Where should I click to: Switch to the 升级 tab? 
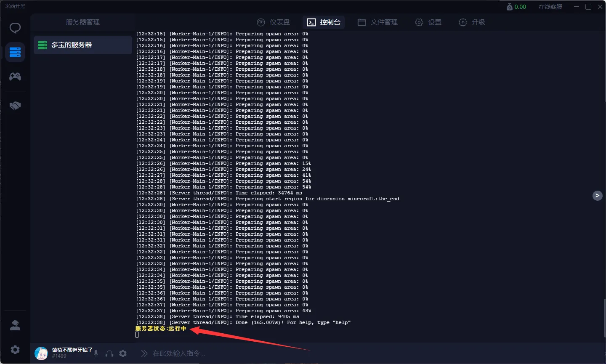[472, 22]
